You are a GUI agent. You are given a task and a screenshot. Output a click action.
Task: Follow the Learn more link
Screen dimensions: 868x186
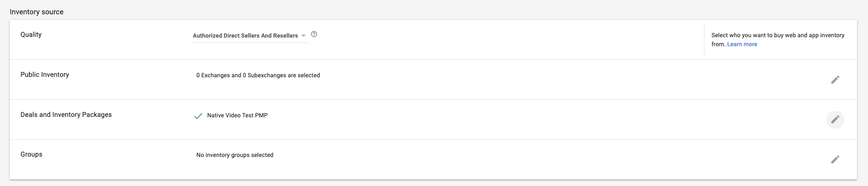coord(742,44)
